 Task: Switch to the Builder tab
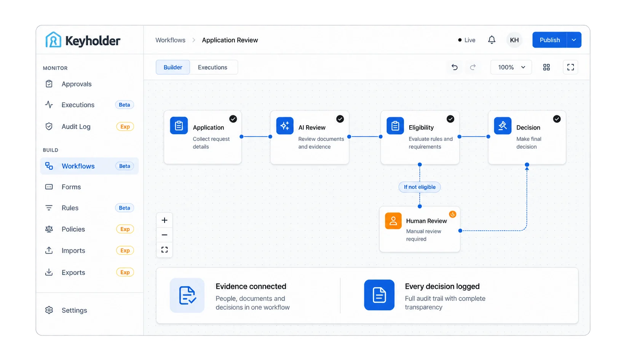click(x=173, y=67)
